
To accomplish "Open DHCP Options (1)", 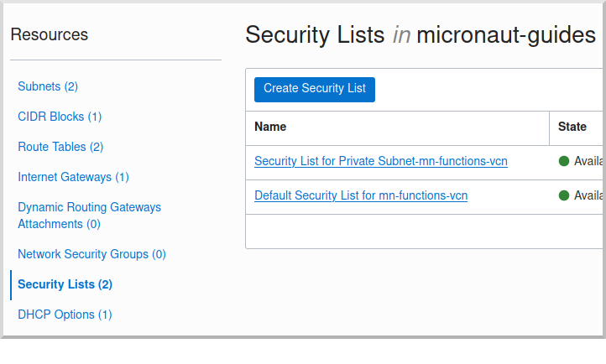I will click(65, 315).
